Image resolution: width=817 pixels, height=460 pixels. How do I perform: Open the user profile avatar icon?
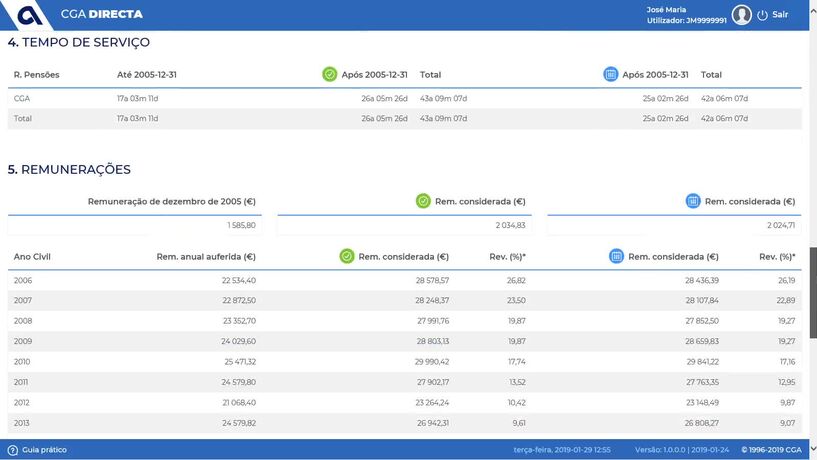coord(741,15)
